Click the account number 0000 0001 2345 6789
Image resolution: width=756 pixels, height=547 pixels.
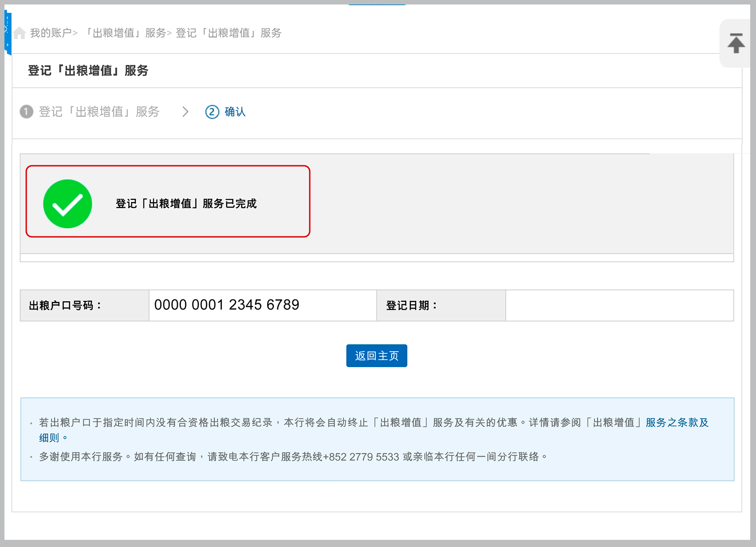227,305
